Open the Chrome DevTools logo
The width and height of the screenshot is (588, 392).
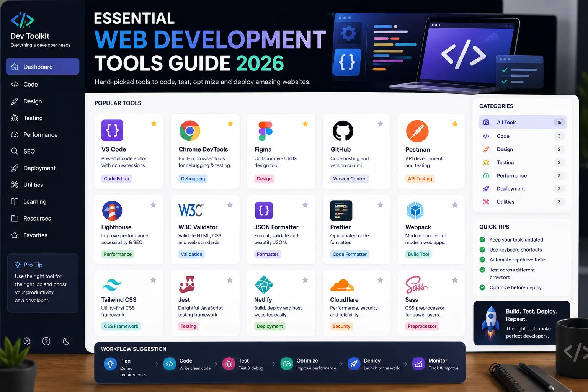pos(190,131)
